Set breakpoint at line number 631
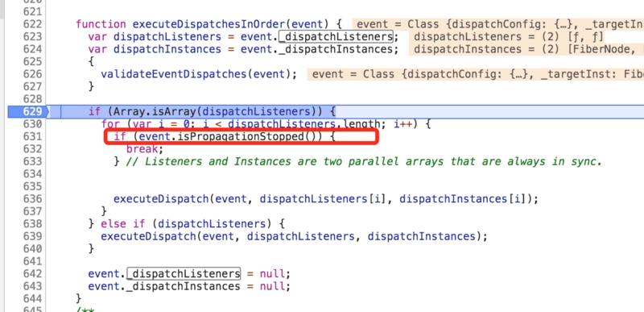 pos(32,136)
